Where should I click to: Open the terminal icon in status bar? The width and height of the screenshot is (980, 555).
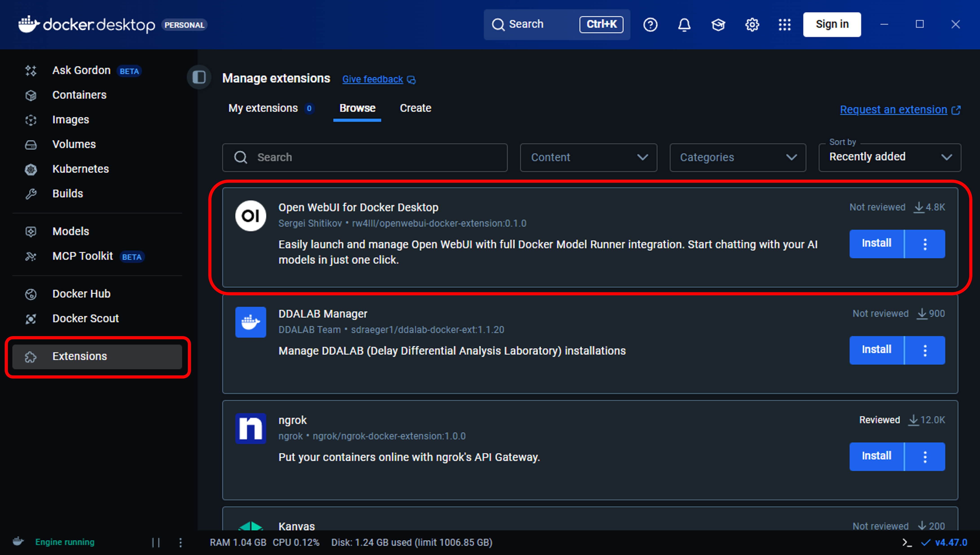tap(907, 542)
